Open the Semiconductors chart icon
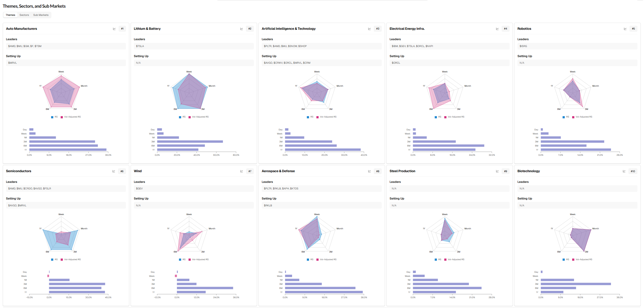The image size is (644, 308). tap(114, 171)
